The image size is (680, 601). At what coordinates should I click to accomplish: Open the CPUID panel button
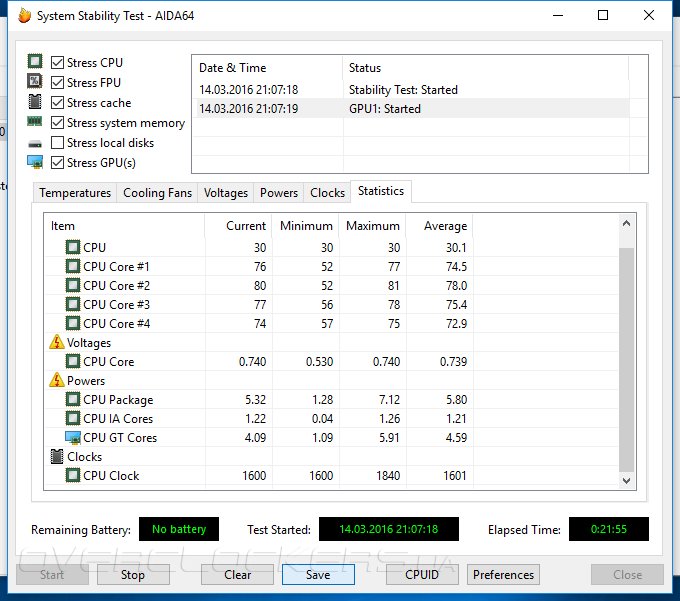point(422,575)
